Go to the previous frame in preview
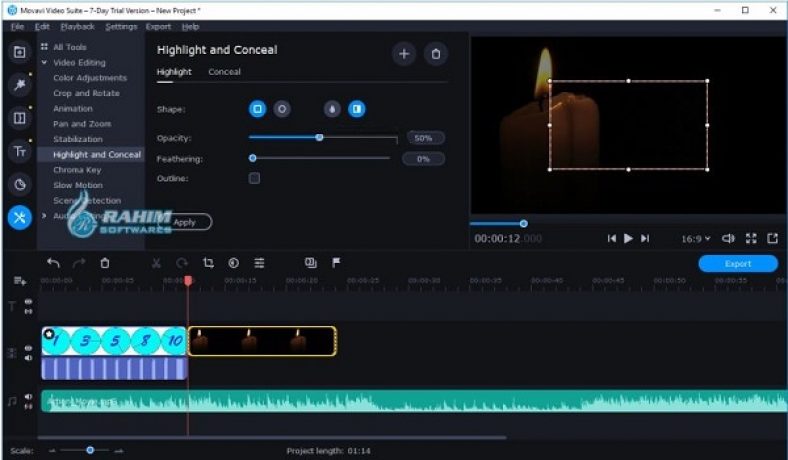 (612, 238)
